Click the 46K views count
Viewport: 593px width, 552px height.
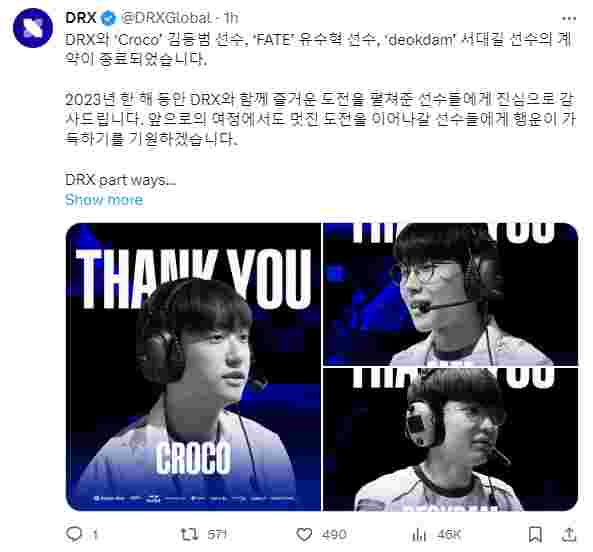point(449,534)
